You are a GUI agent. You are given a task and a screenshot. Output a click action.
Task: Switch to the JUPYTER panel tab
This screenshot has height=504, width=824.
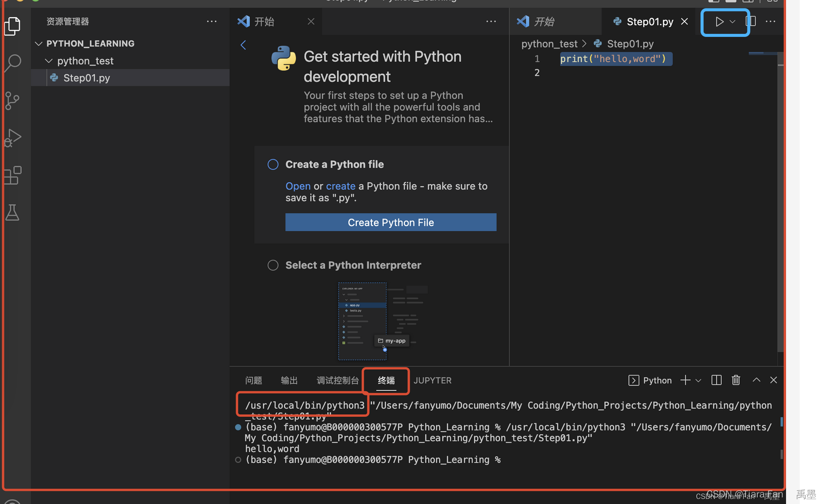point(432,380)
